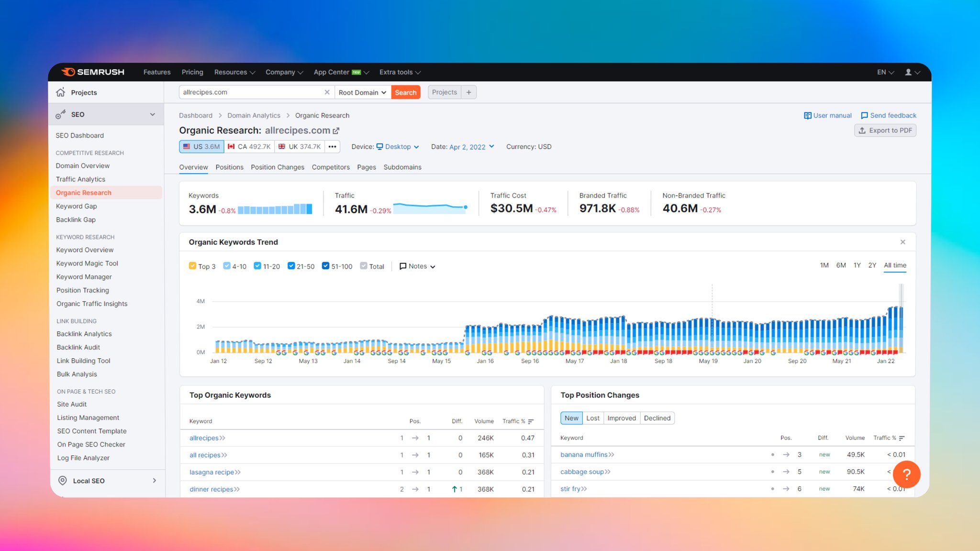Open the double chevron next to lasagna recipe
The image size is (980, 551).
point(238,472)
